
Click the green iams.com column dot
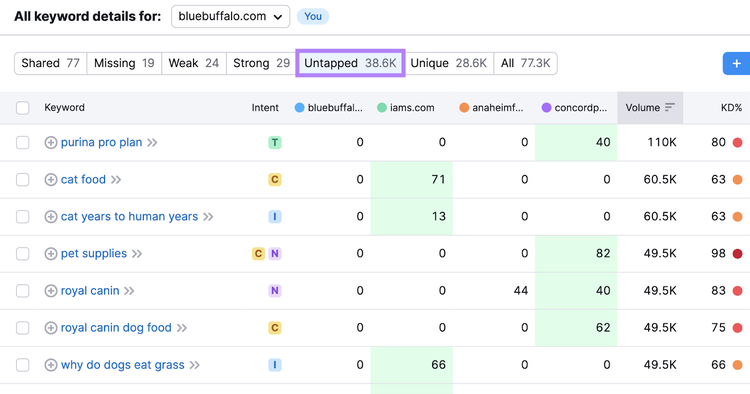point(382,108)
